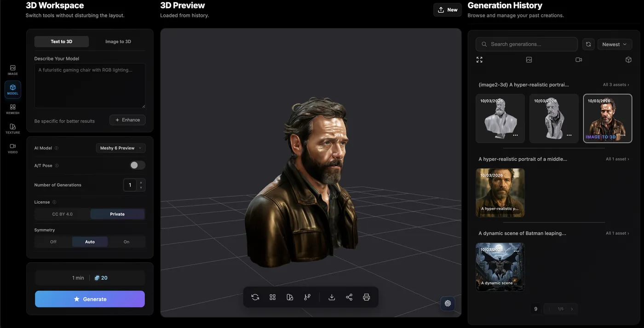Open the first gray bust model thumbnail
Image resolution: width=644 pixels, height=328 pixels.
click(x=500, y=118)
